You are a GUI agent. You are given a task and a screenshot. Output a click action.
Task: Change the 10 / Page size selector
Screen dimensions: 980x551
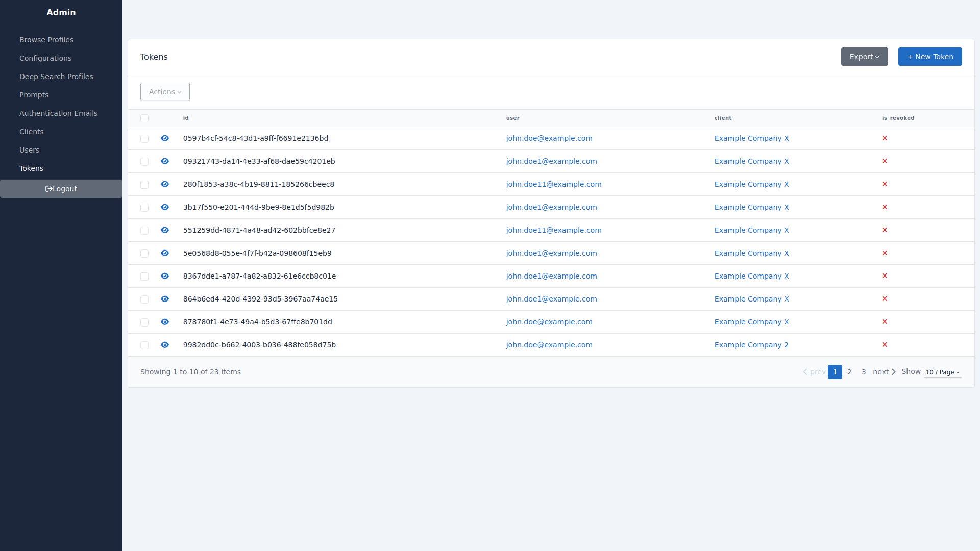tap(942, 372)
